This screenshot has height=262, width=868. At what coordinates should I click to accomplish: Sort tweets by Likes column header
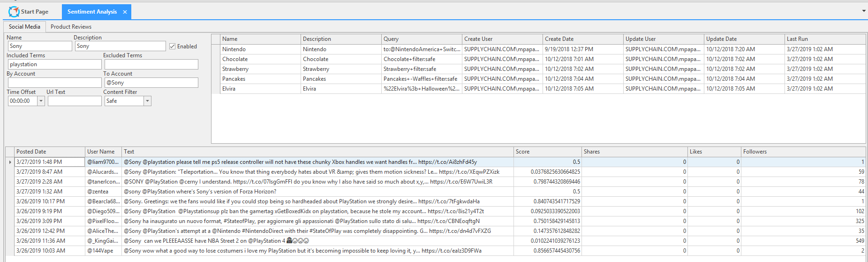coord(714,152)
